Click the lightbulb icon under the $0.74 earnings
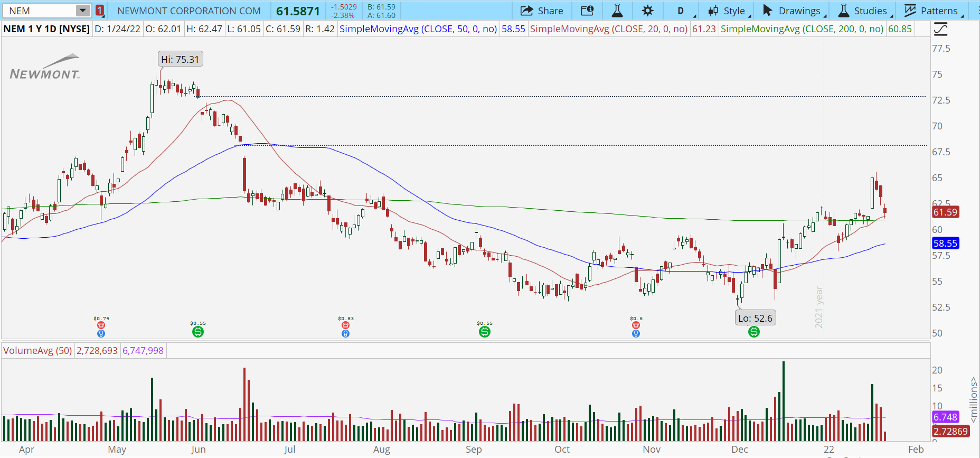 pyautogui.click(x=101, y=333)
